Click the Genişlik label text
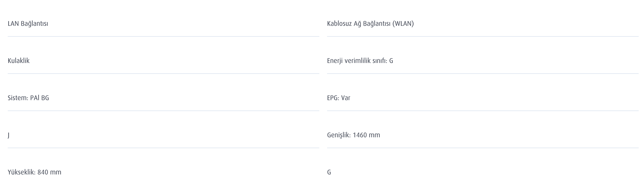644x194 pixels. pos(339,135)
